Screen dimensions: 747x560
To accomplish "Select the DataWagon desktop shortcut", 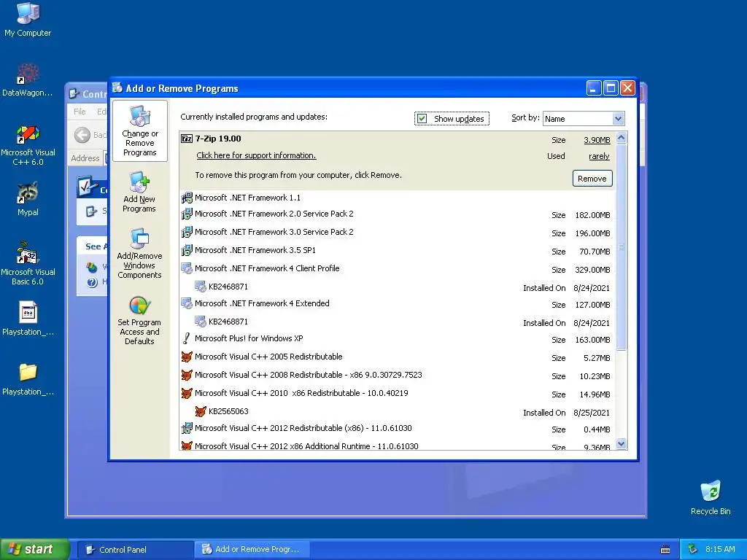I will 28,74.
